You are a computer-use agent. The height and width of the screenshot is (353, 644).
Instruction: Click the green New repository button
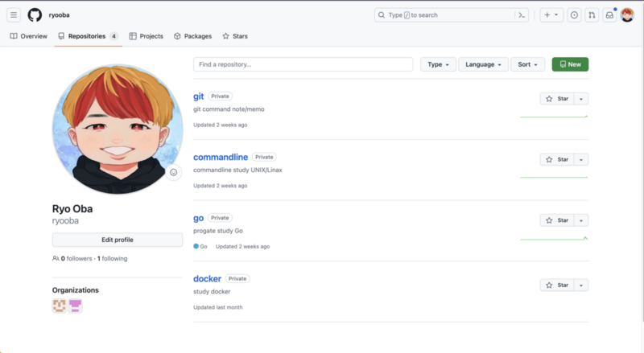[x=570, y=64]
